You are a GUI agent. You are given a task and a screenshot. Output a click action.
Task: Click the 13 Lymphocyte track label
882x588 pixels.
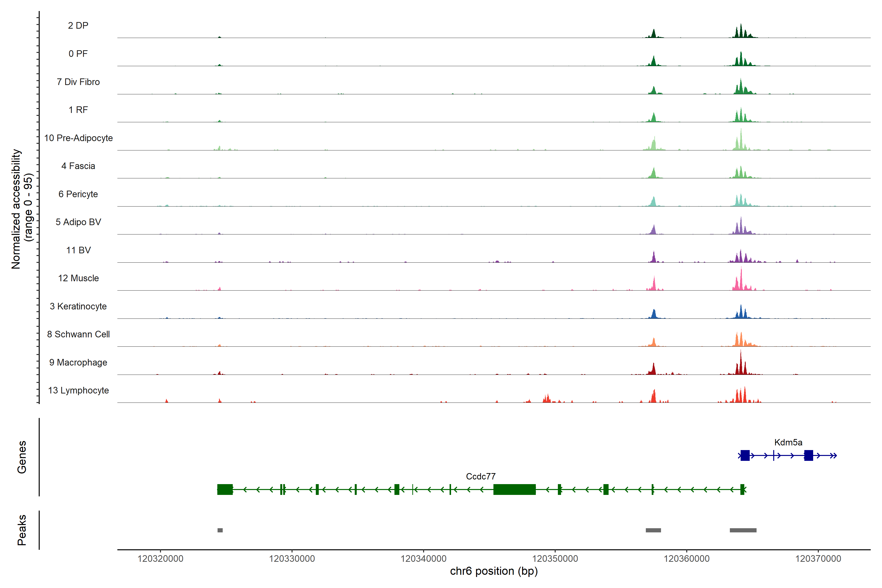(x=78, y=390)
